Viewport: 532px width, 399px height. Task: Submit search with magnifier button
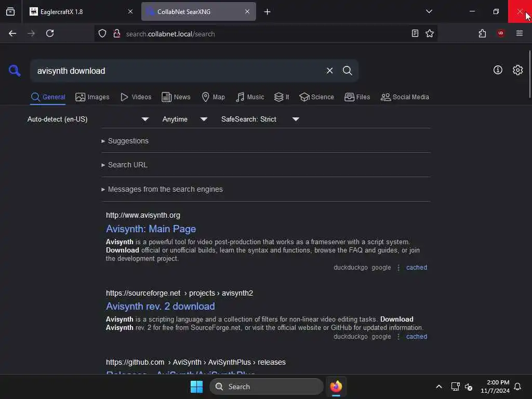click(x=347, y=71)
